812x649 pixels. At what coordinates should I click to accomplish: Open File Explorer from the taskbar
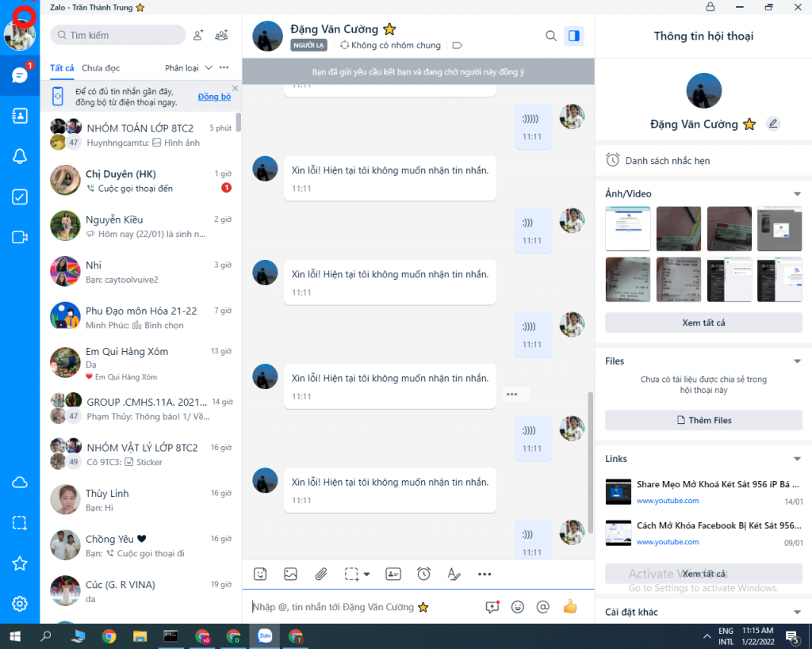pyautogui.click(x=140, y=636)
